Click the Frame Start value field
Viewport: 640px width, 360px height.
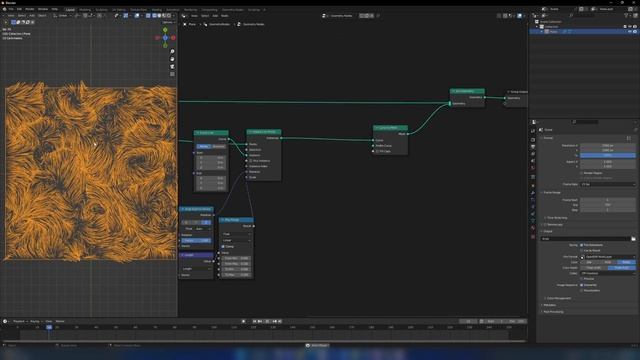(608, 200)
